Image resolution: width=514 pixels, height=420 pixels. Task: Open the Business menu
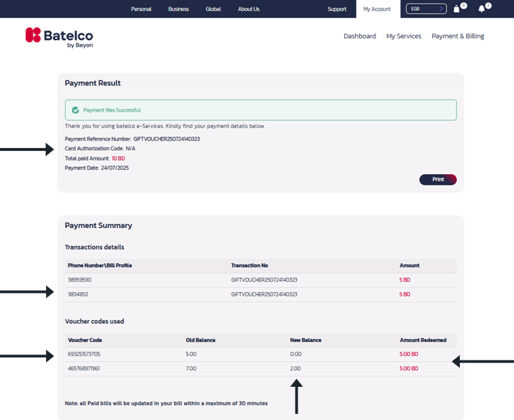[179, 9]
